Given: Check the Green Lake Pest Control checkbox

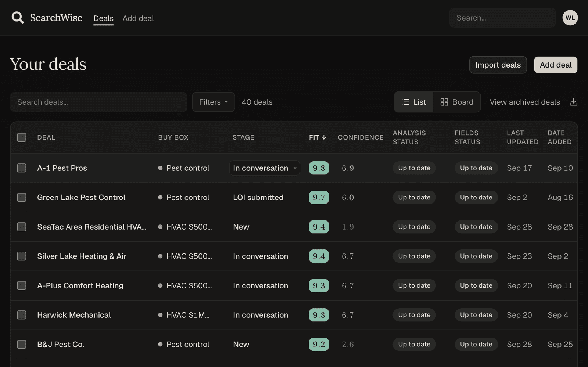Looking at the screenshot, I should [x=22, y=197].
